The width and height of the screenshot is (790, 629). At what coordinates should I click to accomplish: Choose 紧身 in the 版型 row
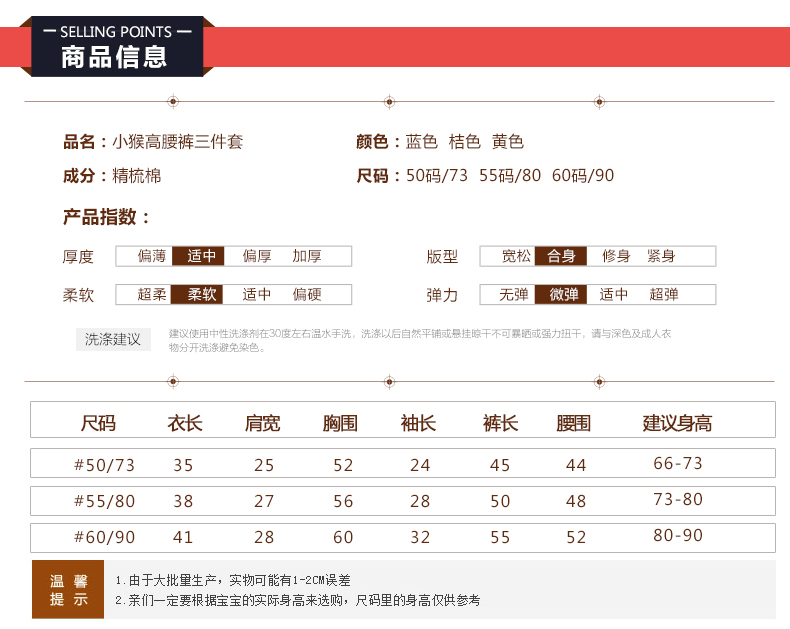tap(661, 256)
